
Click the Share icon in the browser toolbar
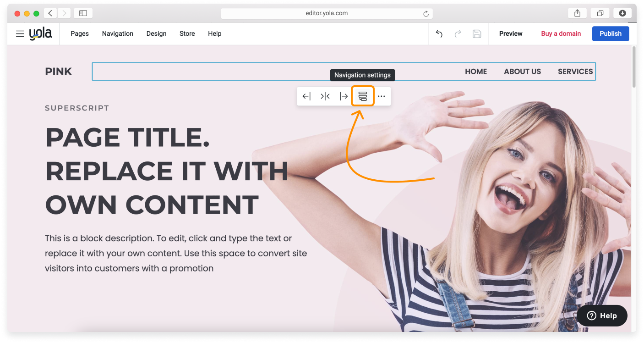click(x=577, y=13)
